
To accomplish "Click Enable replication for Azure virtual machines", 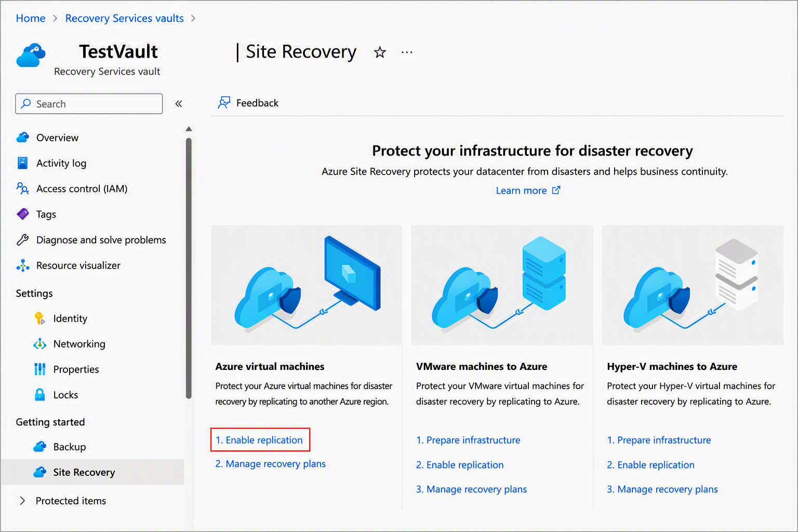I will click(x=259, y=440).
